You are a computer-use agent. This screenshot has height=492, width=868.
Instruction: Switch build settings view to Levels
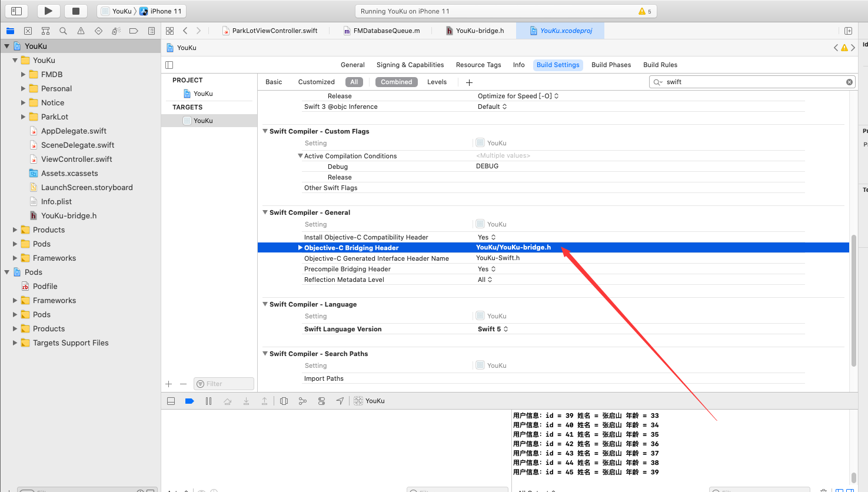(437, 82)
